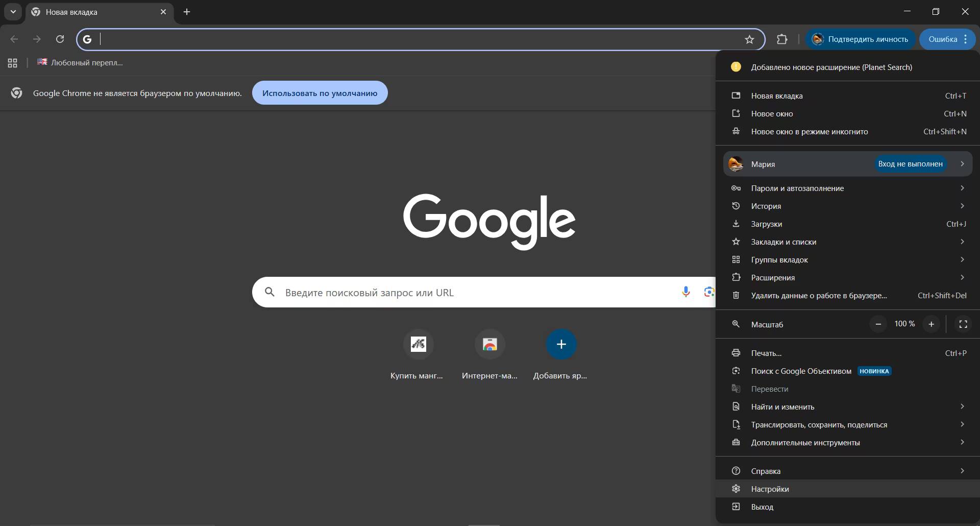Open 'Дополнительные инструменты' submenu
Viewport: 980px width, 526px height.
tap(848, 442)
